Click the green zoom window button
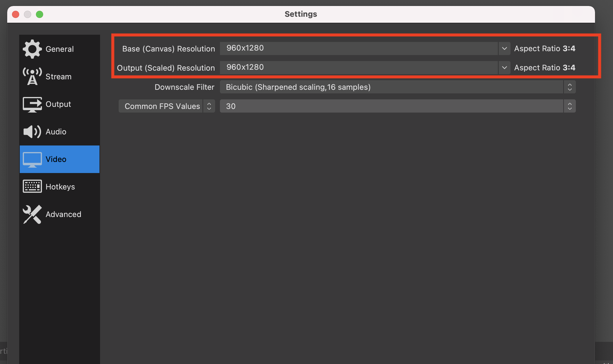Image resolution: width=613 pixels, height=364 pixels. coord(40,14)
